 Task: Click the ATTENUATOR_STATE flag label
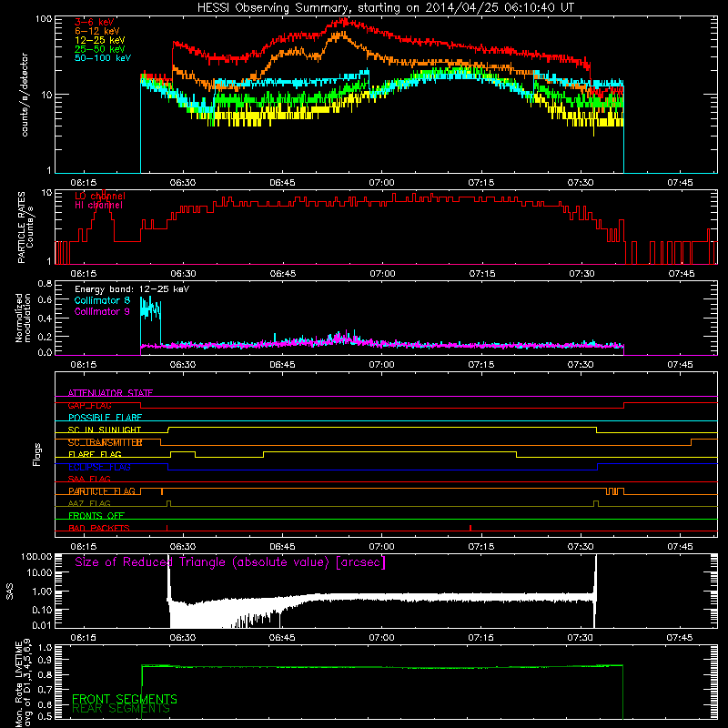[110, 393]
